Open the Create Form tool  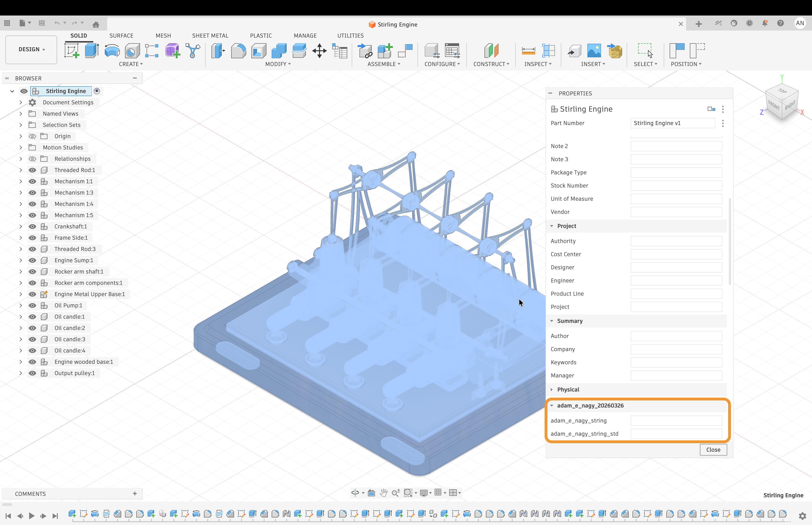[x=172, y=51]
